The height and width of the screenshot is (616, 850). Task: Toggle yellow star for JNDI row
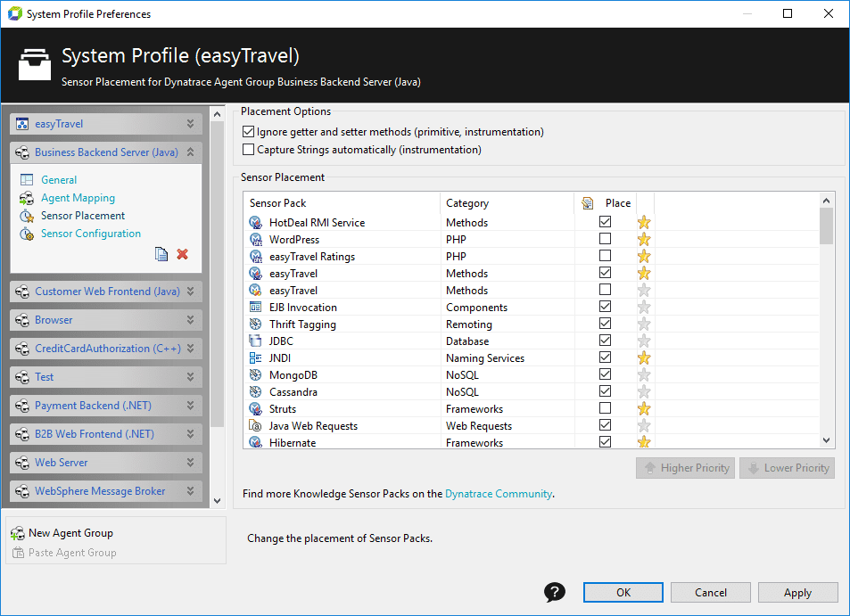(x=644, y=357)
